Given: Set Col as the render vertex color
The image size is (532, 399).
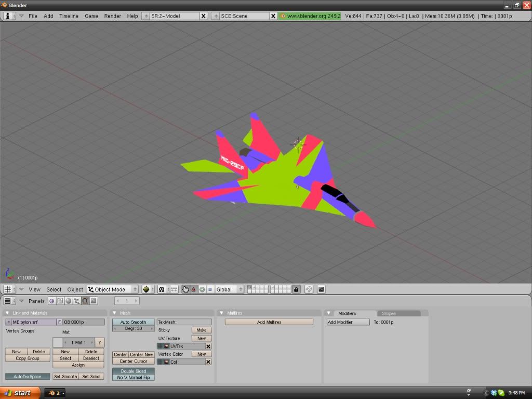Looking at the screenshot, I should 166,362.
